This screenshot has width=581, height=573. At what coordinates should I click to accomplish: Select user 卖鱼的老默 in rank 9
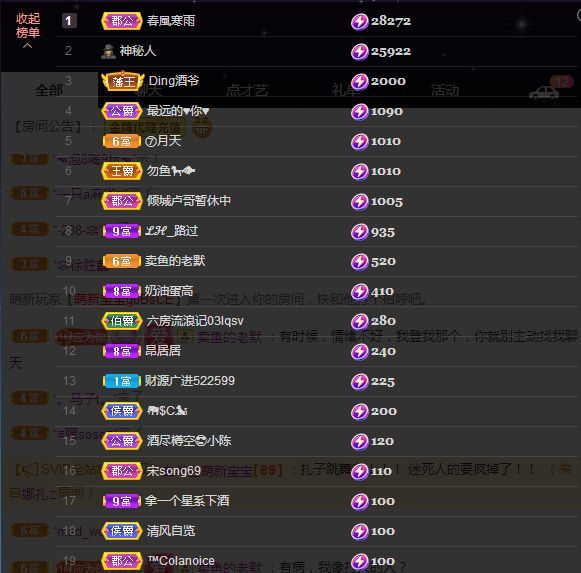[175, 261]
